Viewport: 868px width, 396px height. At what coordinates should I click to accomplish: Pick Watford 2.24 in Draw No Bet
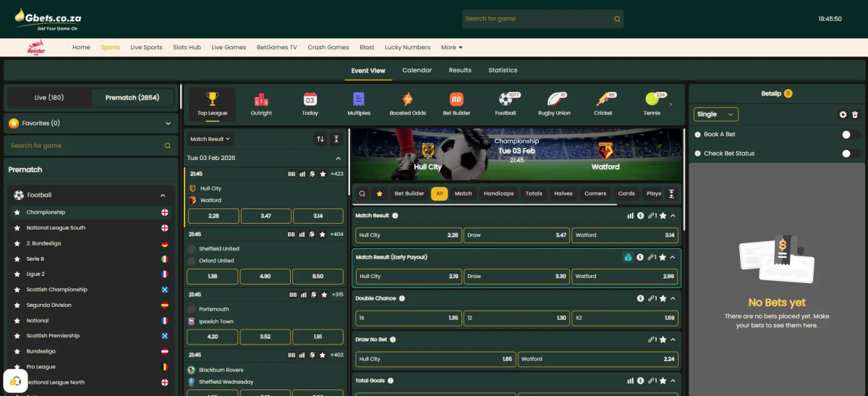(598, 359)
